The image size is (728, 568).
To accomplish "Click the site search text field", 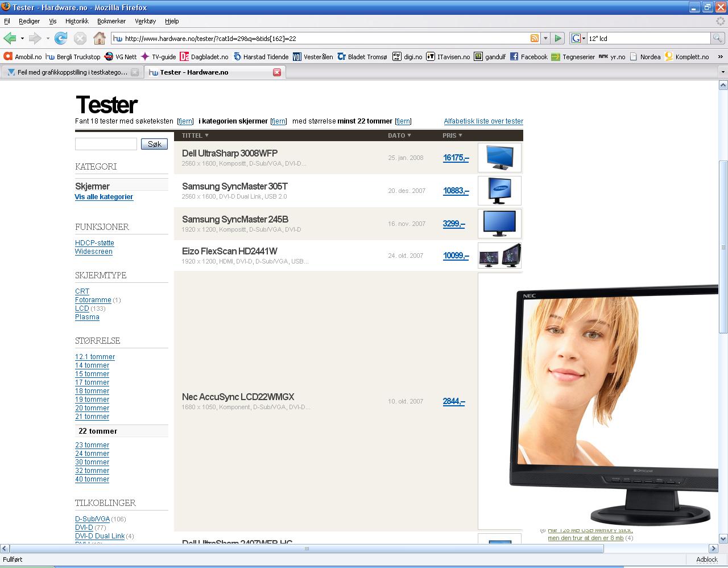I will point(106,144).
